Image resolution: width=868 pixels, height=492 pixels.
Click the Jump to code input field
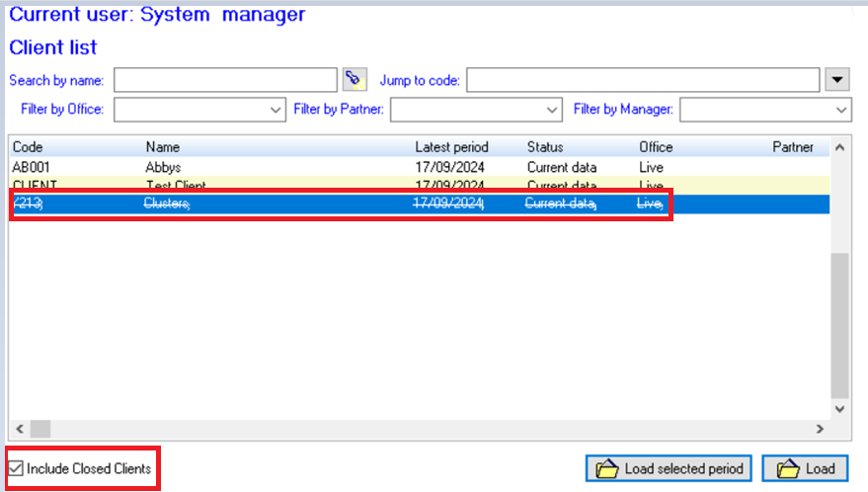643,80
